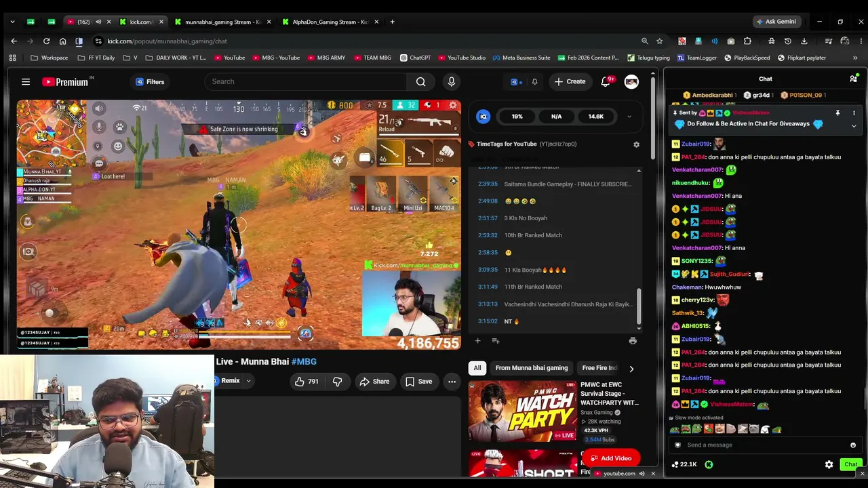Add a new time tag with plus icon

pos(477,341)
